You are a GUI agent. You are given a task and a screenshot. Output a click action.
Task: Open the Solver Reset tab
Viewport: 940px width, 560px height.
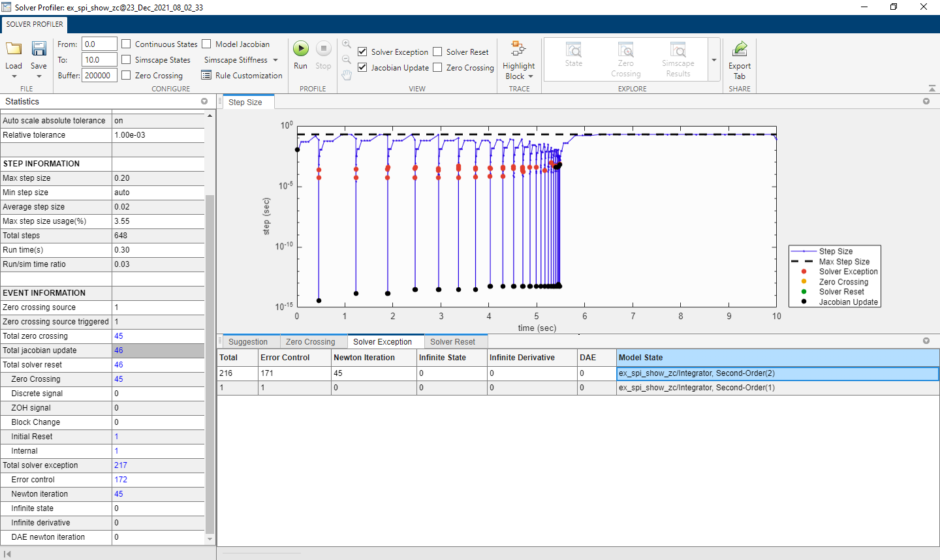pos(452,342)
